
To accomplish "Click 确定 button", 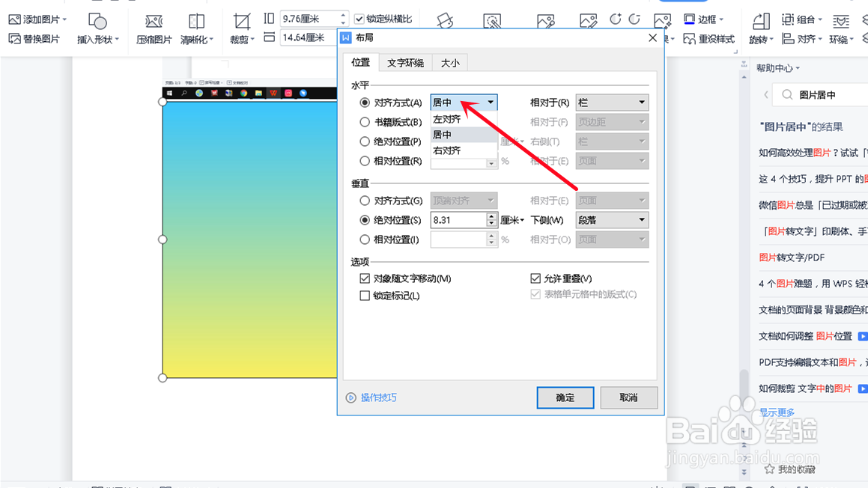I will pos(565,397).
